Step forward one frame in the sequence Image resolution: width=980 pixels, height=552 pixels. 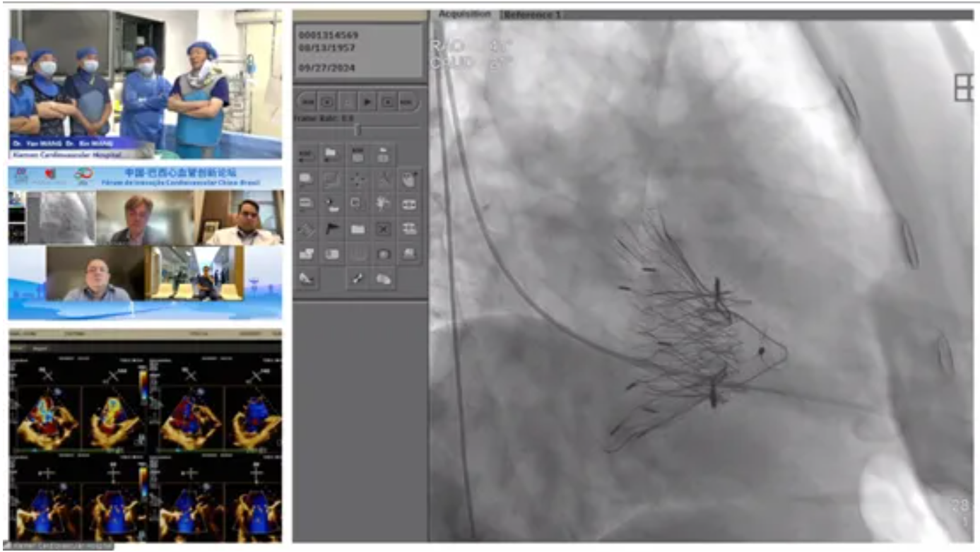388,102
